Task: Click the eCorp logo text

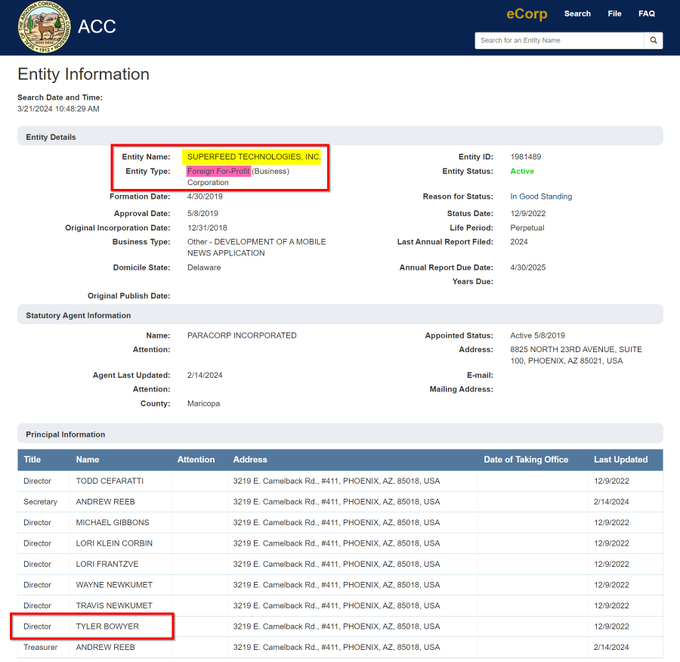Action: coord(526,14)
